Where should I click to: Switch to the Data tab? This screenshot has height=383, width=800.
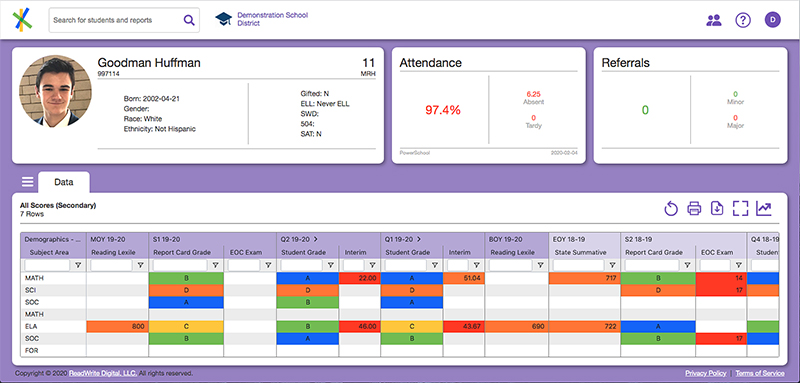tap(64, 182)
